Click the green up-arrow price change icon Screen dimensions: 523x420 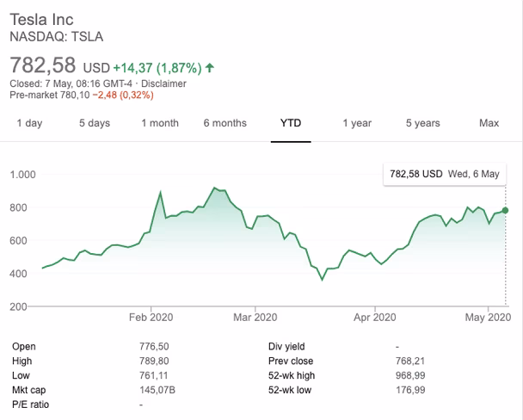coord(210,68)
